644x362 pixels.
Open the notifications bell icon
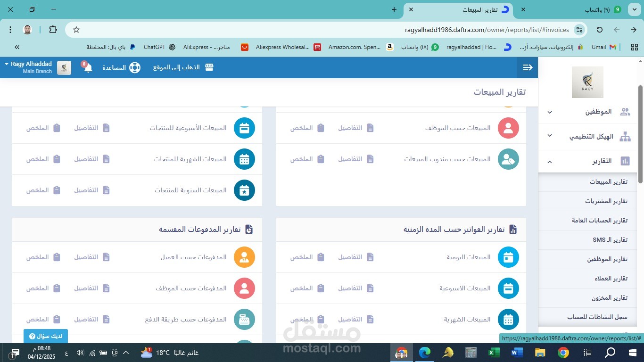click(88, 67)
